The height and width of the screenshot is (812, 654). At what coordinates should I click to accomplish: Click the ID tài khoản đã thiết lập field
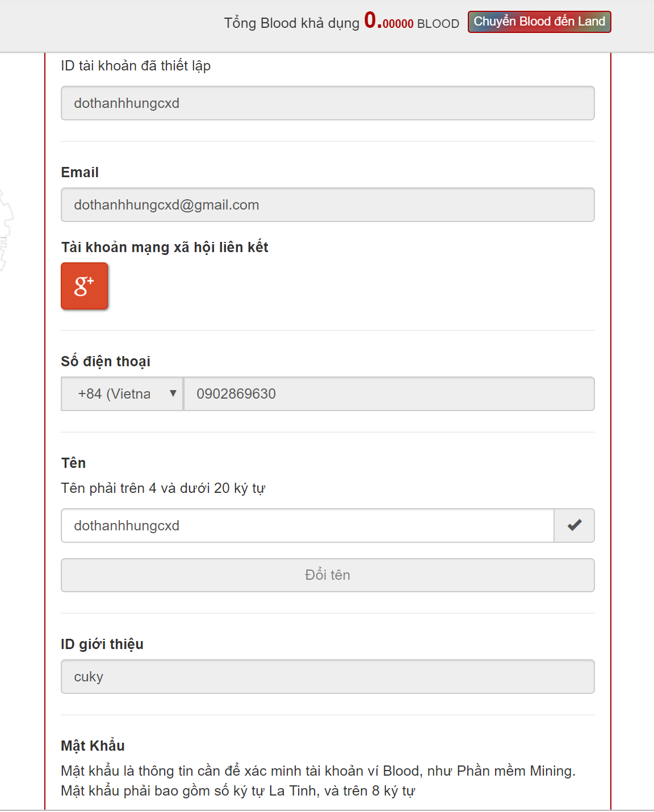(328, 103)
